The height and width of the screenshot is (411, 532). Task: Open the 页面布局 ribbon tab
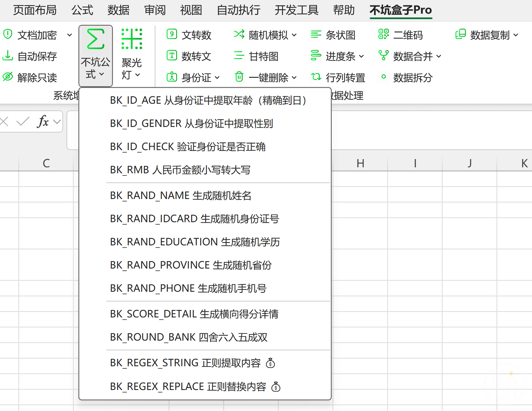click(x=35, y=10)
